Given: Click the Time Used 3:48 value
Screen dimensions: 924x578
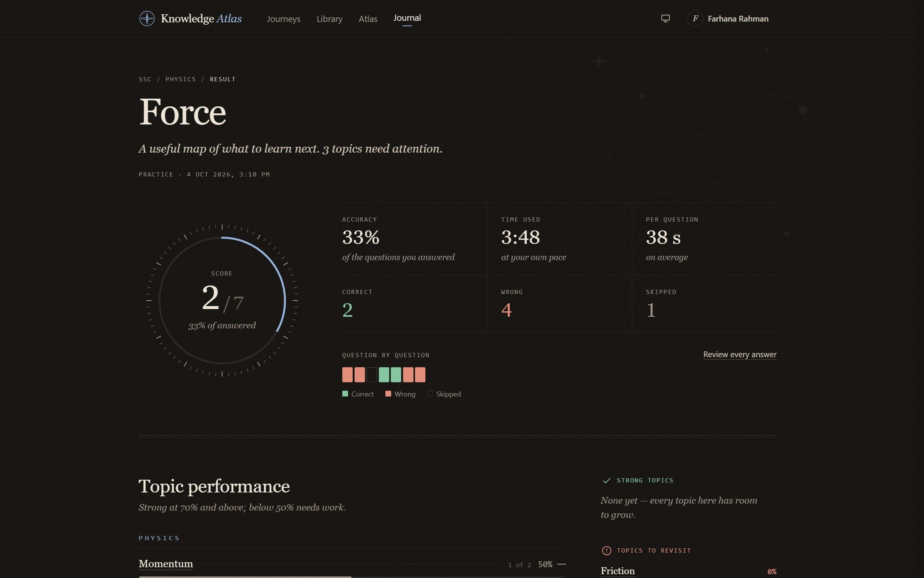Looking at the screenshot, I should click(x=520, y=237).
